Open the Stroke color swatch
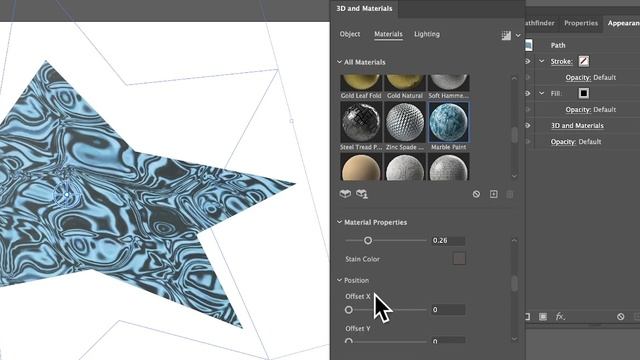Image resolution: width=640 pixels, height=360 pixels. [584, 61]
